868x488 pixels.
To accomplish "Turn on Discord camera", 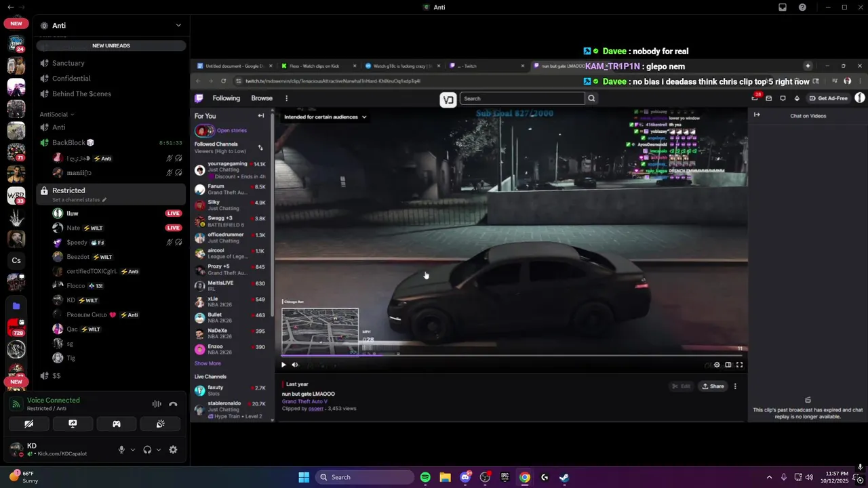I will coord(29,424).
